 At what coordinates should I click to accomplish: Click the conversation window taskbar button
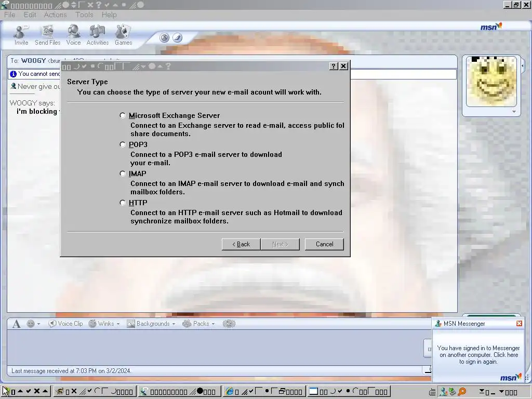[179, 392]
